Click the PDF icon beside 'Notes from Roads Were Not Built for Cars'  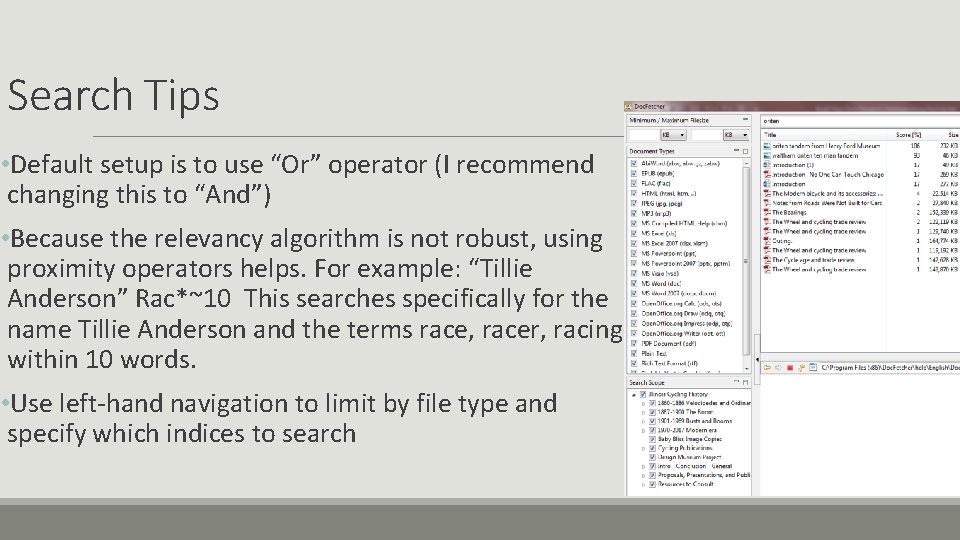(x=767, y=203)
